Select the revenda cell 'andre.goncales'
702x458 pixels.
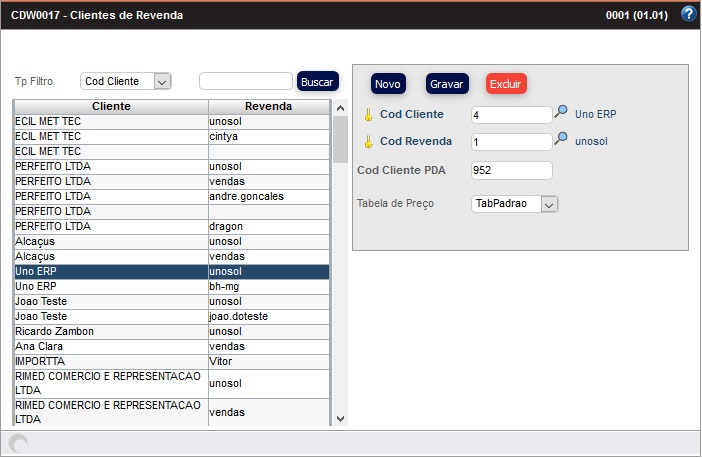click(x=269, y=197)
